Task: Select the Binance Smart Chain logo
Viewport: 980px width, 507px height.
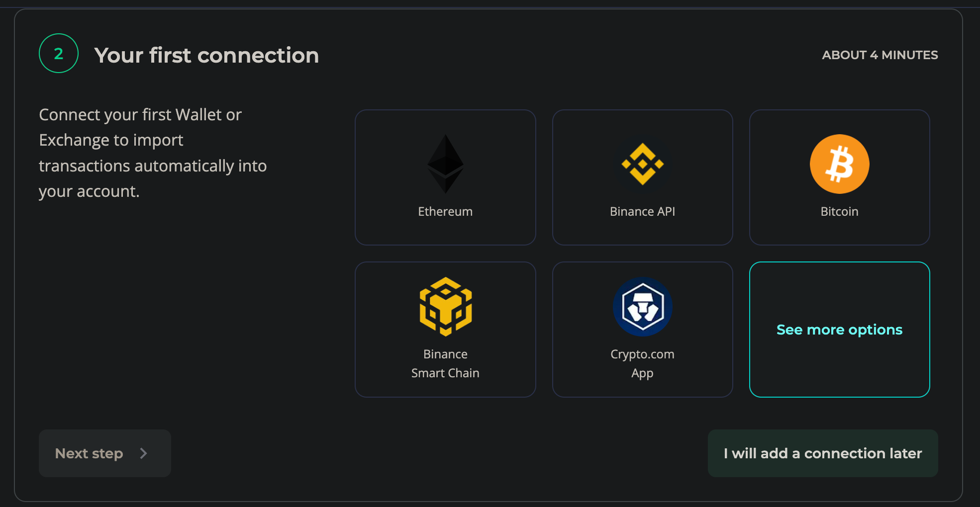Action: coord(445,307)
